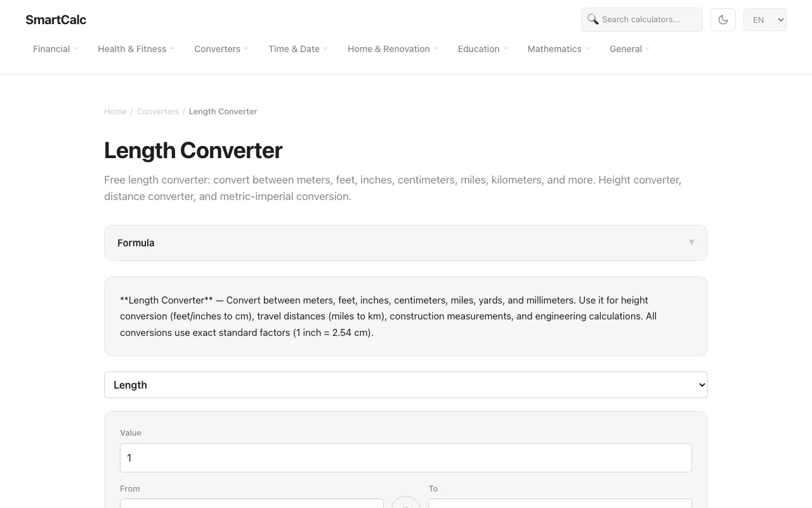
Task: Click the Length Converter breadcrumb text
Action: coord(223,112)
